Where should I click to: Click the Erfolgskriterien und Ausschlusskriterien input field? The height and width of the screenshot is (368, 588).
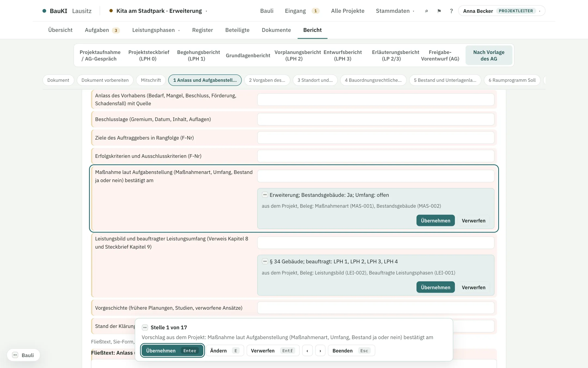pos(376,156)
